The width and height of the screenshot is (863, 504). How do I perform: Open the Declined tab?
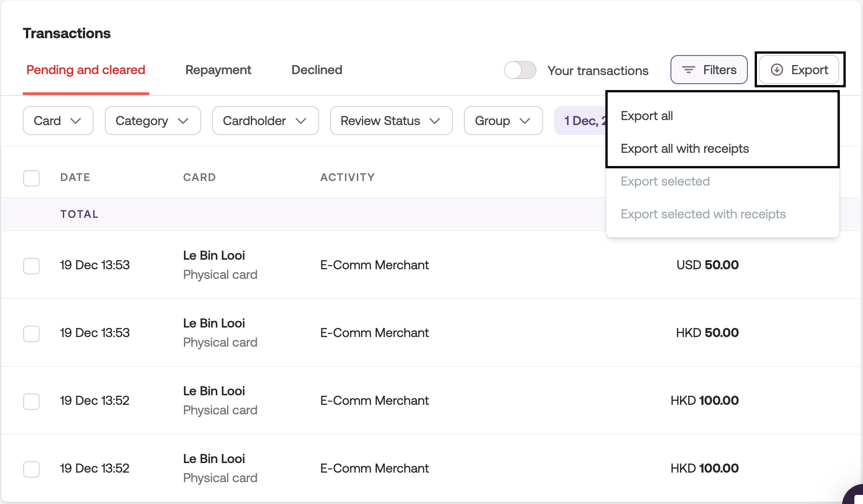point(317,70)
